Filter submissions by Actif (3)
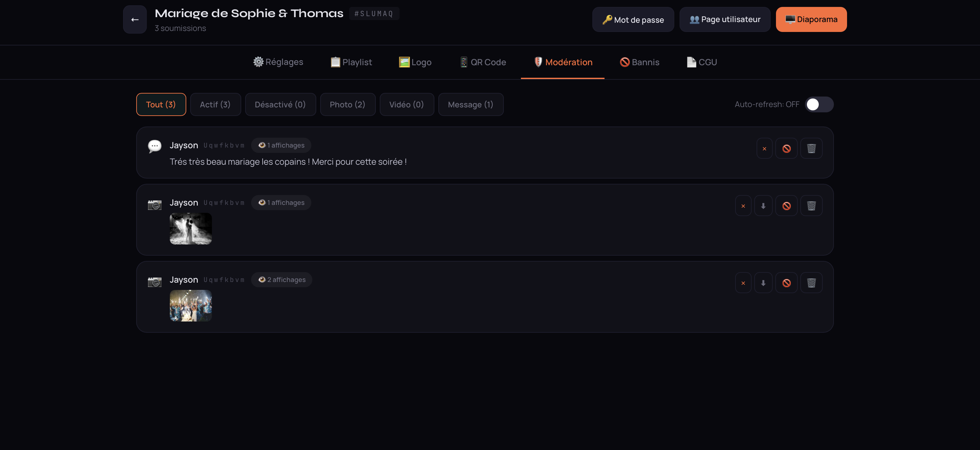Screen dimensions: 980x450 pos(215,104)
